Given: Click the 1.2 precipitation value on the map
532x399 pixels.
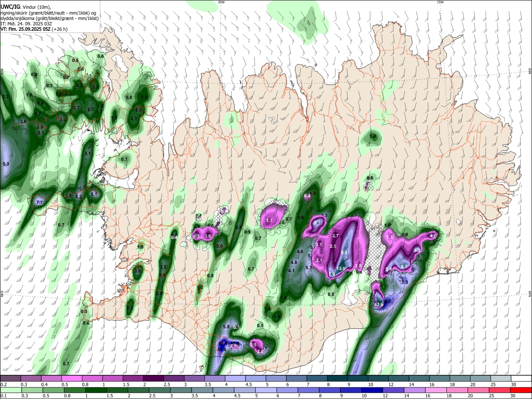Looking at the screenshot, I should (x=200, y=287).
